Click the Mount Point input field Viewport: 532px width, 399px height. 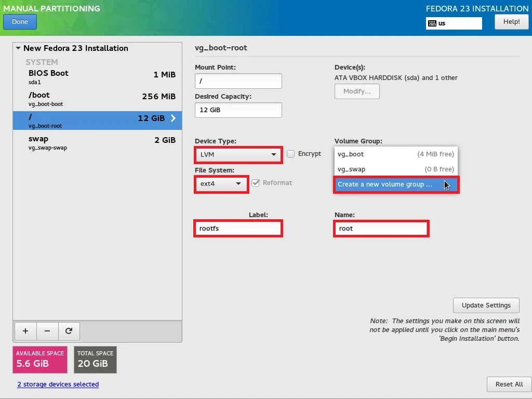click(x=238, y=81)
